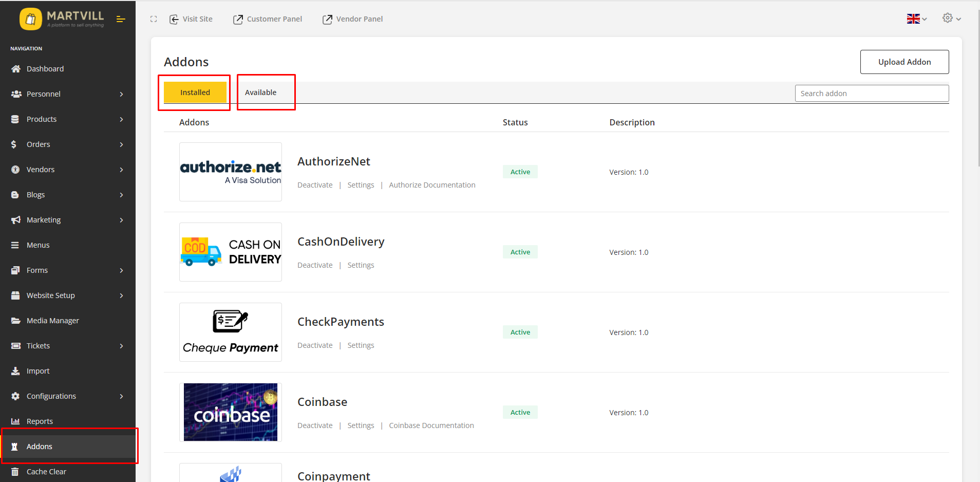Expand the Products sidebar submenu
The height and width of the screenshot is (482, 980).
click(x=121, y=119)
